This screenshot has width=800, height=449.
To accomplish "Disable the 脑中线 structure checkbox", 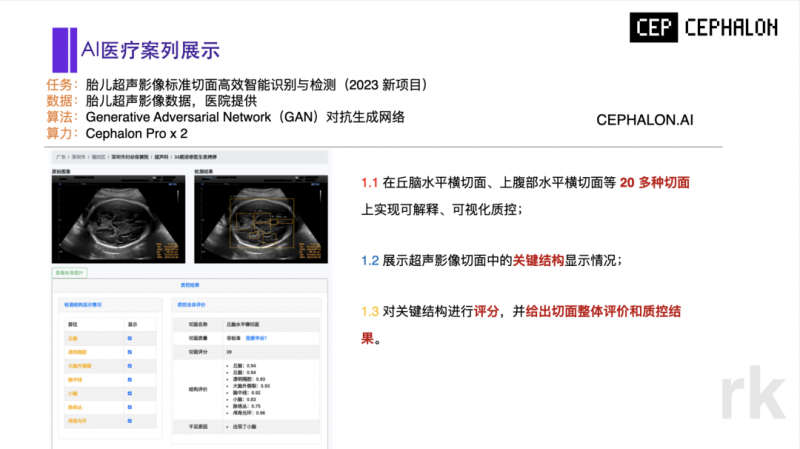I will (x=130, y=379).
